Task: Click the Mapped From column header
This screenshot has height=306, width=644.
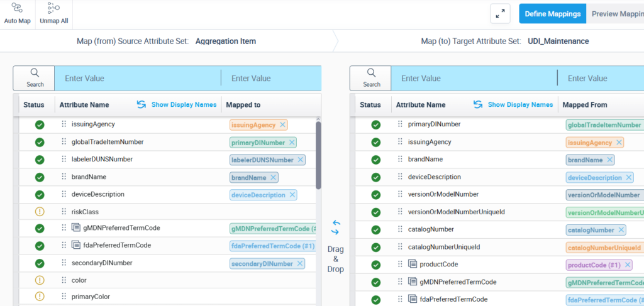Action: click(x=585, y=104)
